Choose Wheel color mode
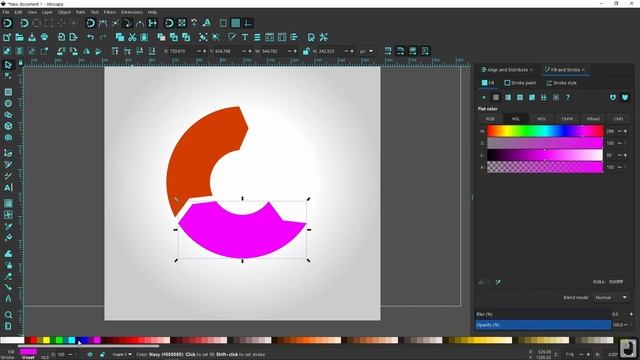 [593, 119]
